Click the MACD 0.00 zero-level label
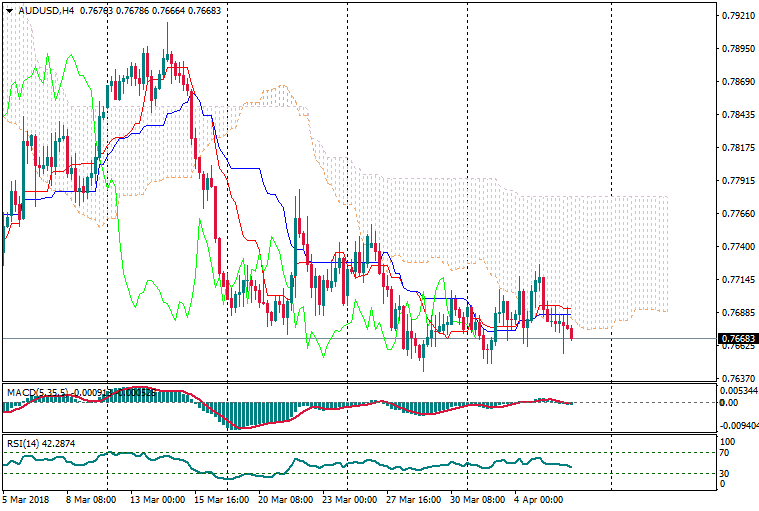759x511 pixels. (x=731, y=403)
